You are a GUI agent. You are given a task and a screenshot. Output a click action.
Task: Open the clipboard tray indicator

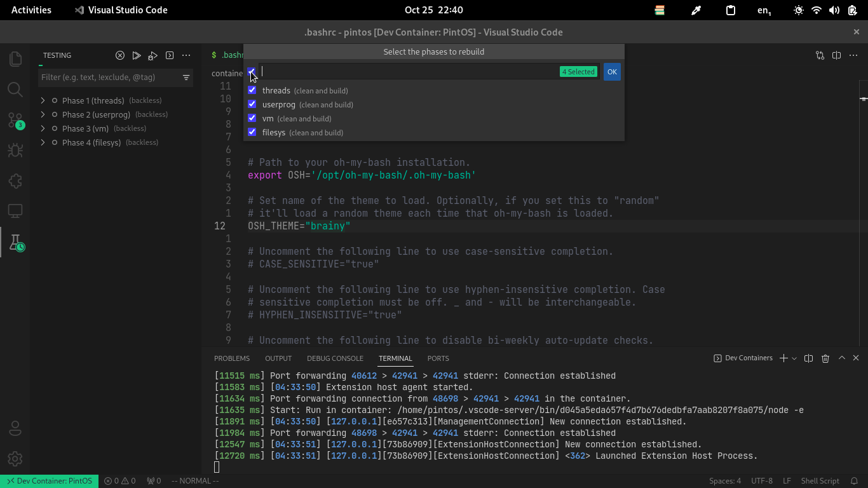731,10
